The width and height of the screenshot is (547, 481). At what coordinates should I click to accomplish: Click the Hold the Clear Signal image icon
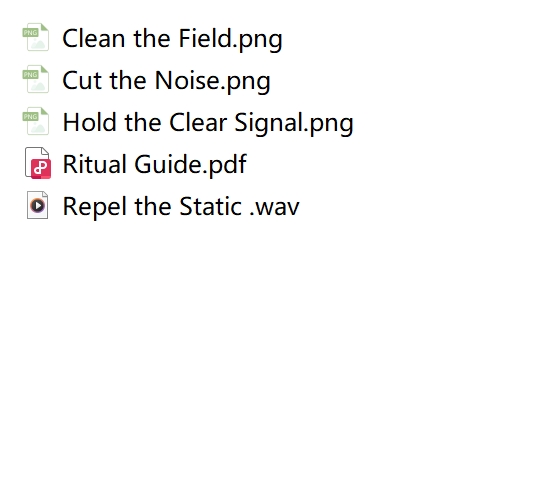pyautogui.click(x=36, y=121)
